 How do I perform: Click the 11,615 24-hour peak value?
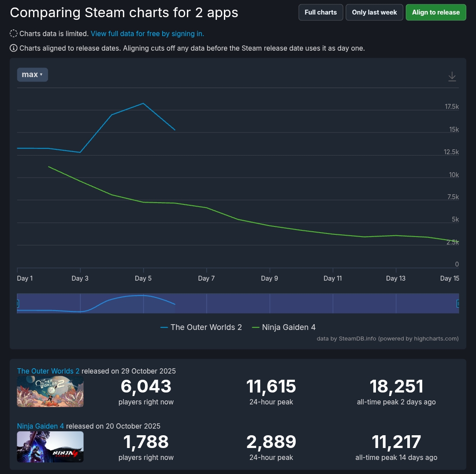point(271,387)
